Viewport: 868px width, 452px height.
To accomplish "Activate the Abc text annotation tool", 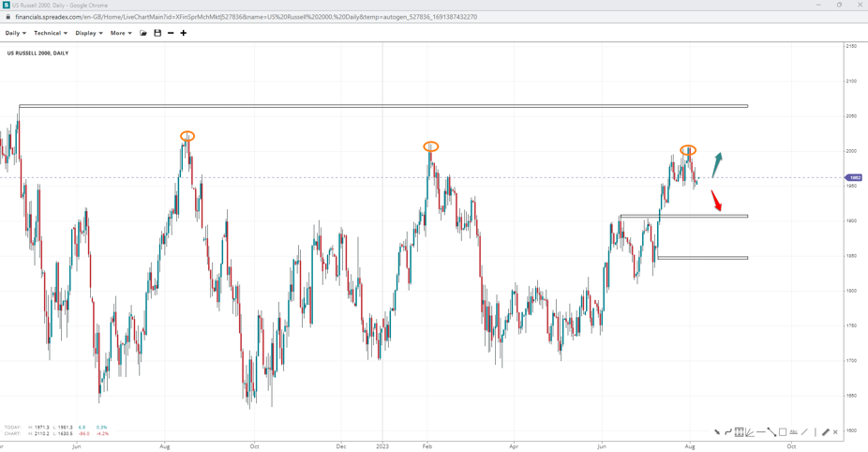I will tap(794, 432).
